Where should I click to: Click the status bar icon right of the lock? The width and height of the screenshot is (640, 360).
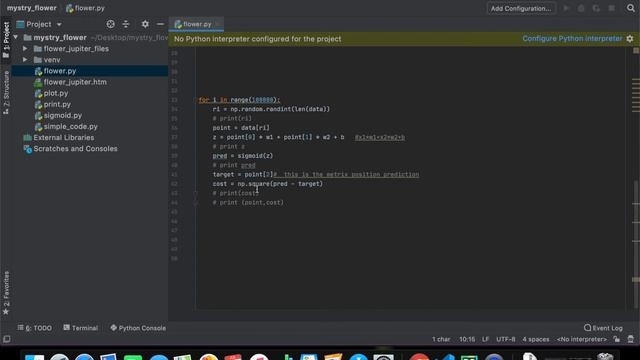point(631,339)
